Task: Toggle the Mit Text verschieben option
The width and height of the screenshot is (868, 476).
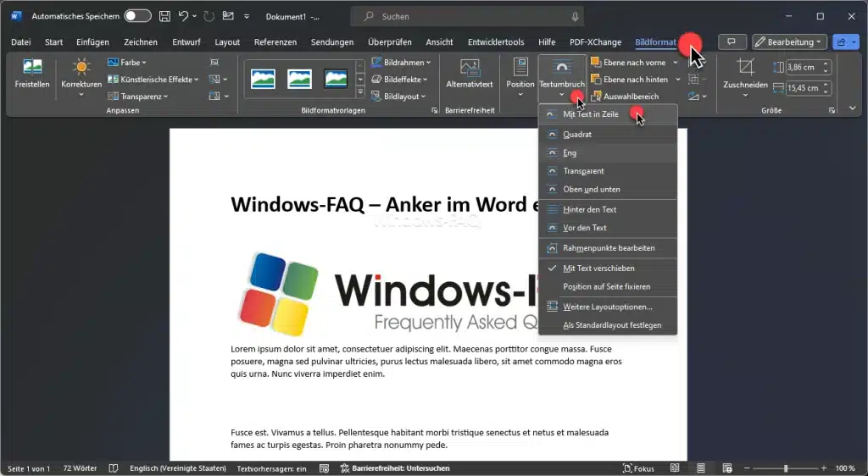Action: (x=608, y=268)
